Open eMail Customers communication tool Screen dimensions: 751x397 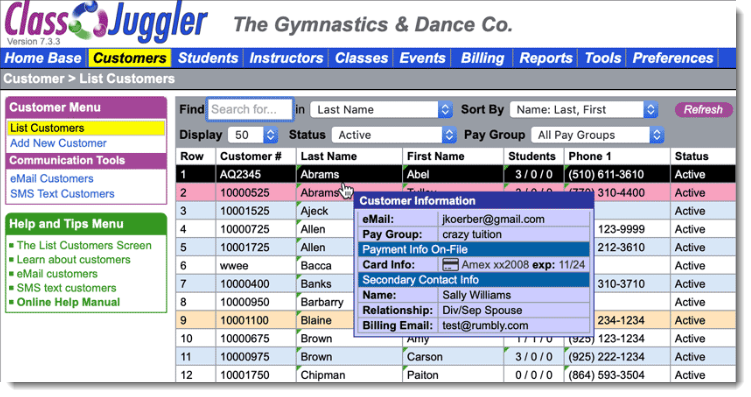(x=52, y=179)
